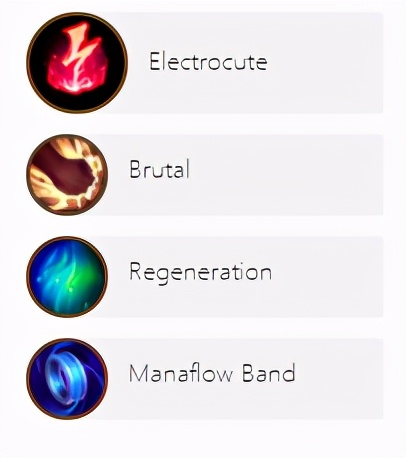Click the Brutal text label
Viewport: 406px width, 458px height.
click(x=159, y=168)
